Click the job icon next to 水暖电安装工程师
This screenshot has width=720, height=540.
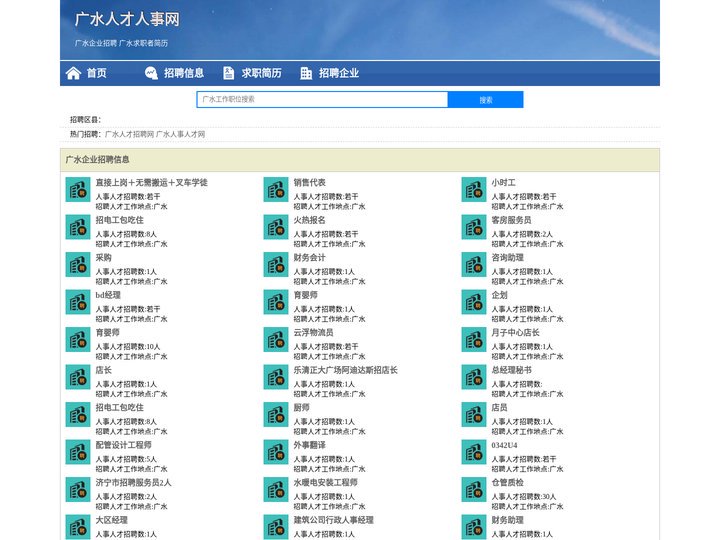point(276,489)
